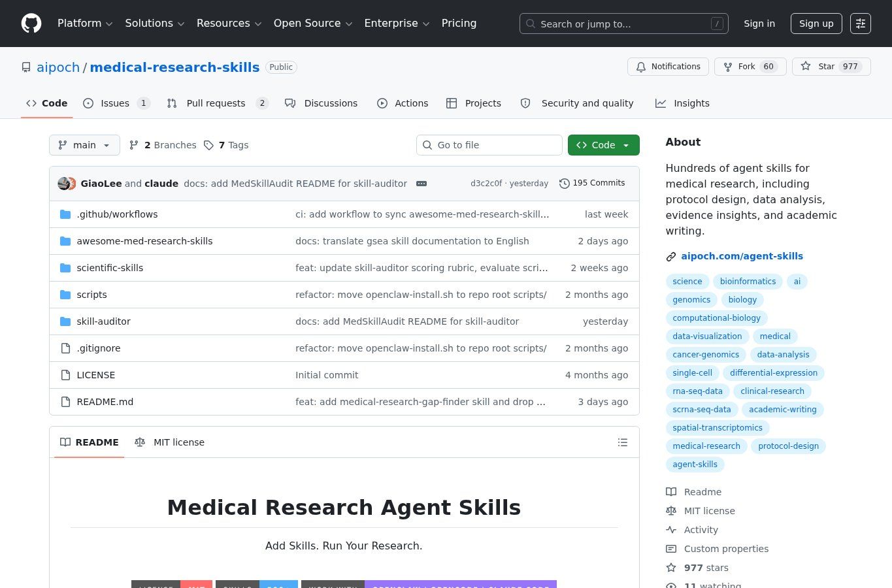
Task: Open the Pricing link
Action: [459, 24]
